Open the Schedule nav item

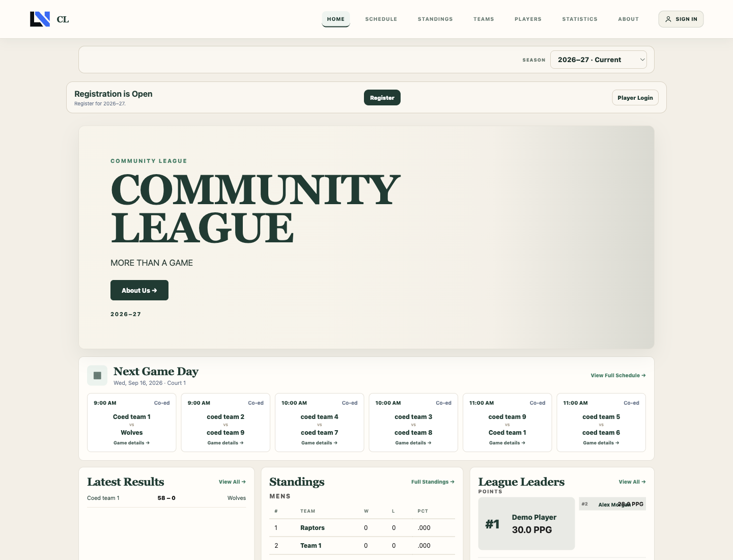click(381, 19)
